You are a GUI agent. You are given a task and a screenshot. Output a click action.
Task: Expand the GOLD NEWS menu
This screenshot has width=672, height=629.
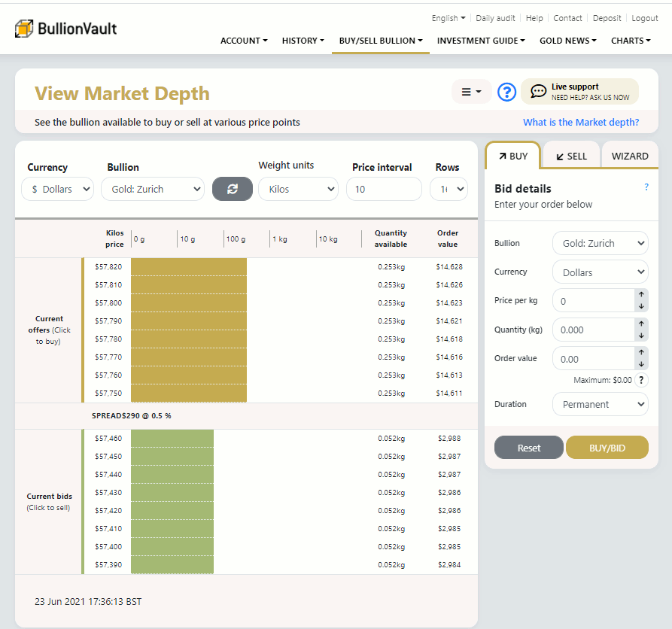point(568,41)
